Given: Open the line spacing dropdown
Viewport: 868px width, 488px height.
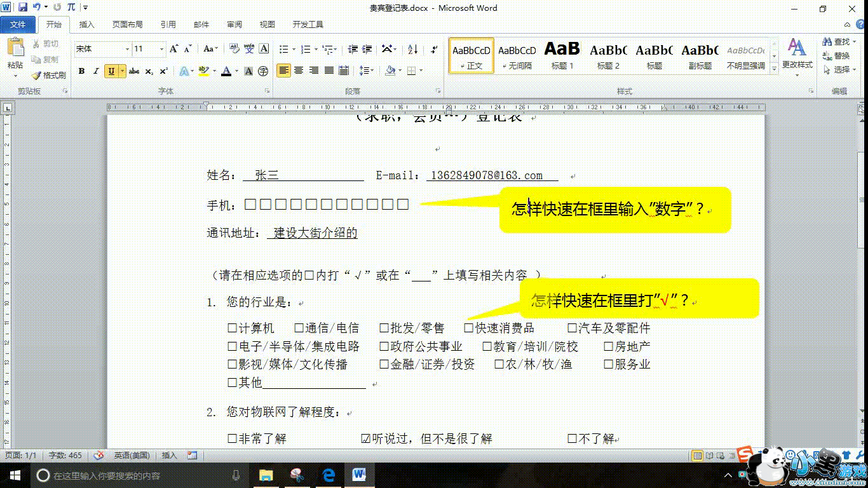Looking at the screenshot, I should point(366,71).
